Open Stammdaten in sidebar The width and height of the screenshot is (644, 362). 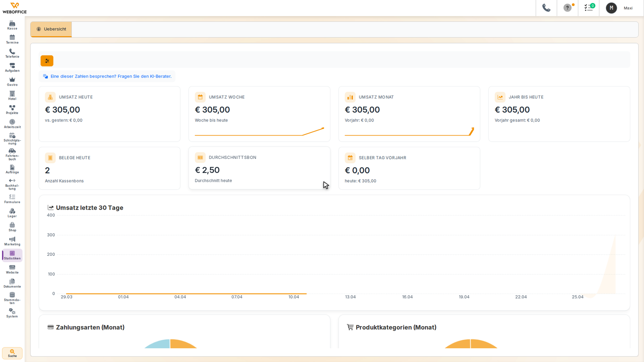(x=12, y=298)
